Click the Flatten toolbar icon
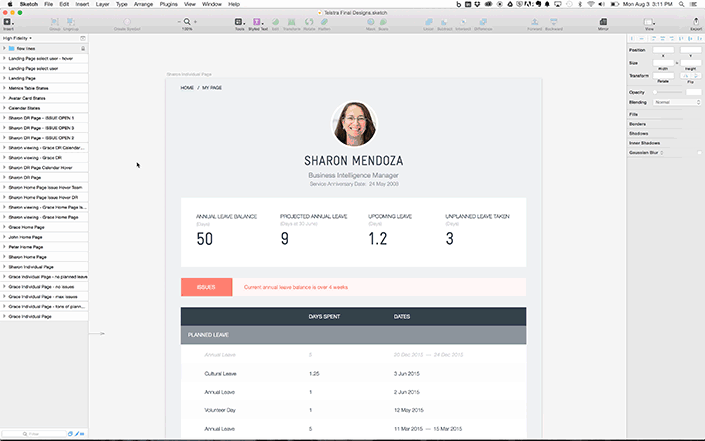 324,22
